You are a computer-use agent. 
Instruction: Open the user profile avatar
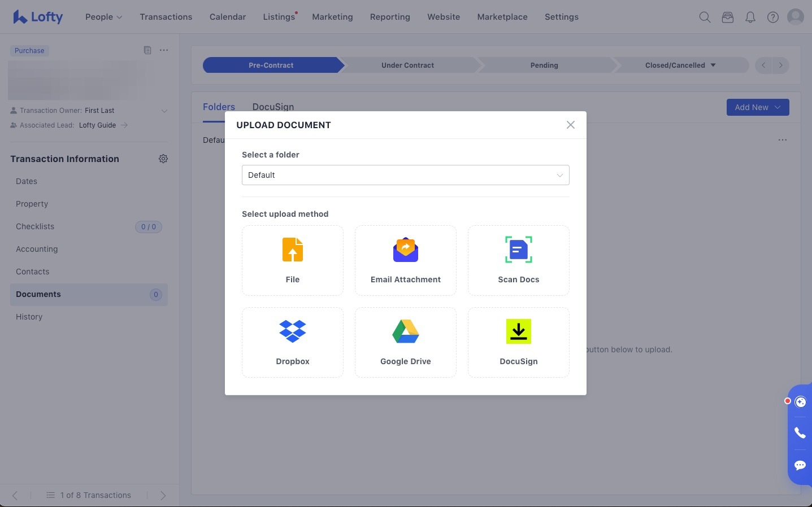point(796,17)
